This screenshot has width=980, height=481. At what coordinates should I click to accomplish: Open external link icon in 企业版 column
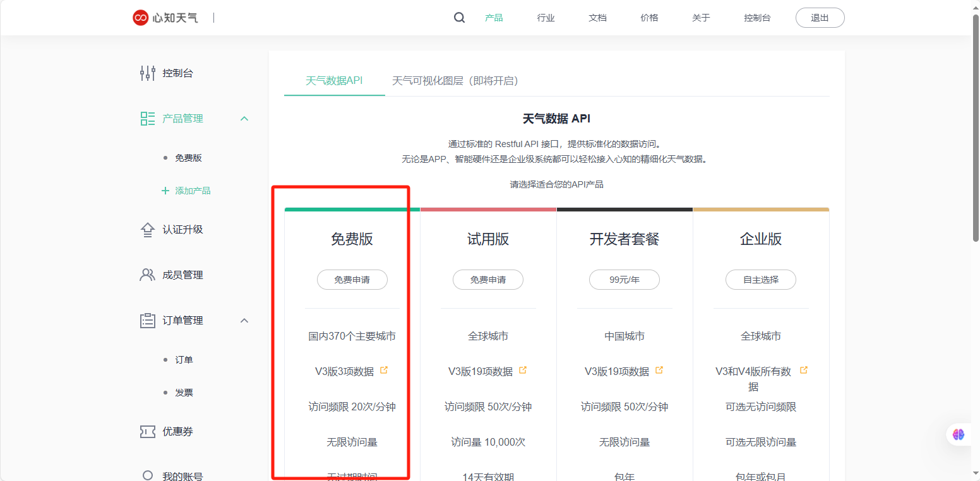click(804, 370)
